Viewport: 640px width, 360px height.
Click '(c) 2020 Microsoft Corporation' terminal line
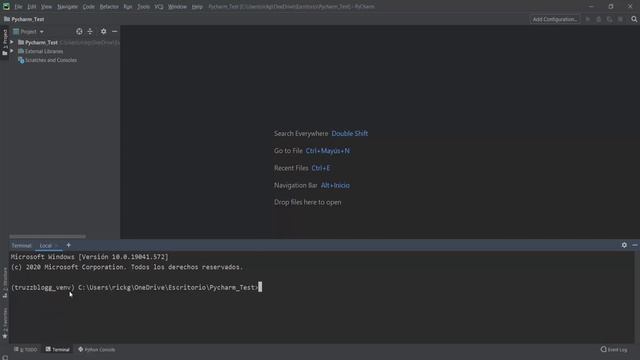point(127,267)
